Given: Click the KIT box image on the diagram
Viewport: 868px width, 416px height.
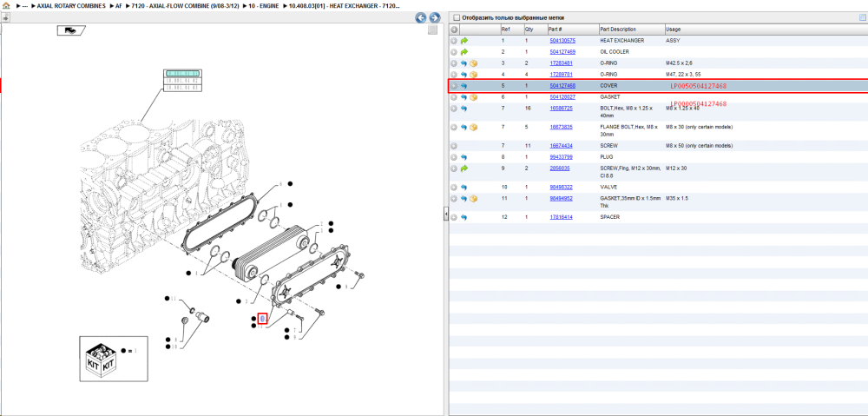Looking at the screenshot, I should point(101,359).
